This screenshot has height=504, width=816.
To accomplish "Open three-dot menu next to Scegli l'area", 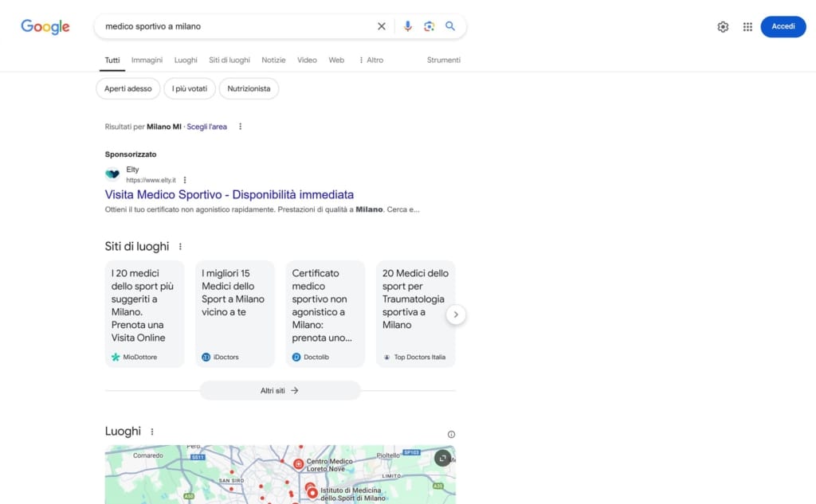I will pyautogui.click(x=240, y=127).
